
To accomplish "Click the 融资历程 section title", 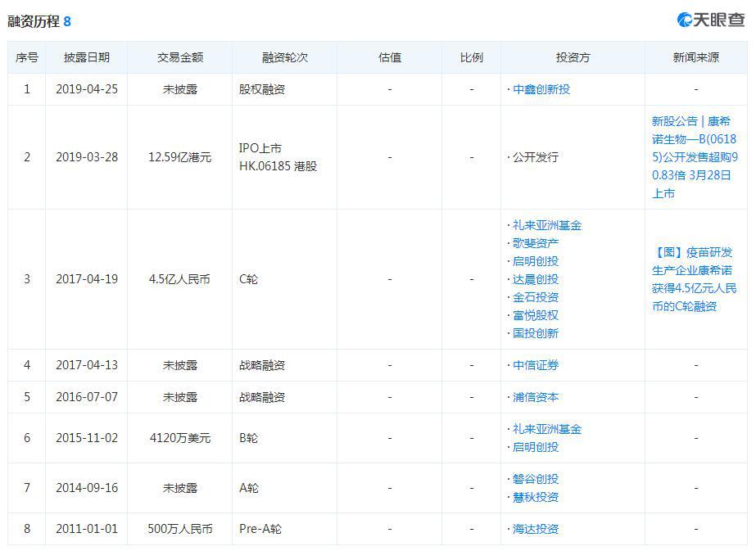I will [34, 21].
